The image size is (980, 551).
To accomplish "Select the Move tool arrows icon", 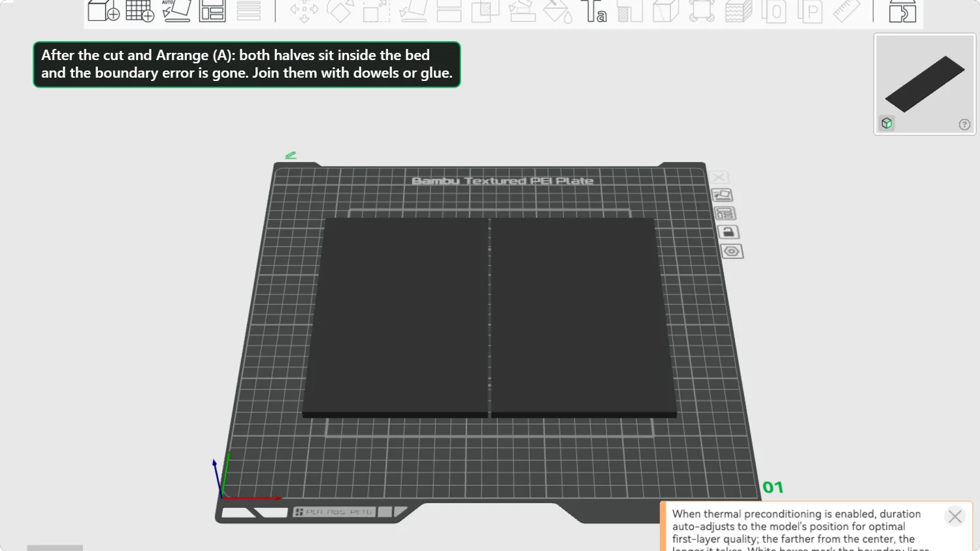I will click(304, 11).
